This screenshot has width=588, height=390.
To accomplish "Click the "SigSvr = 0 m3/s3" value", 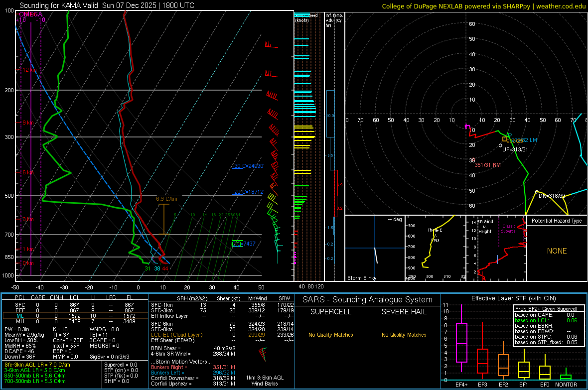I will [110, 357].
